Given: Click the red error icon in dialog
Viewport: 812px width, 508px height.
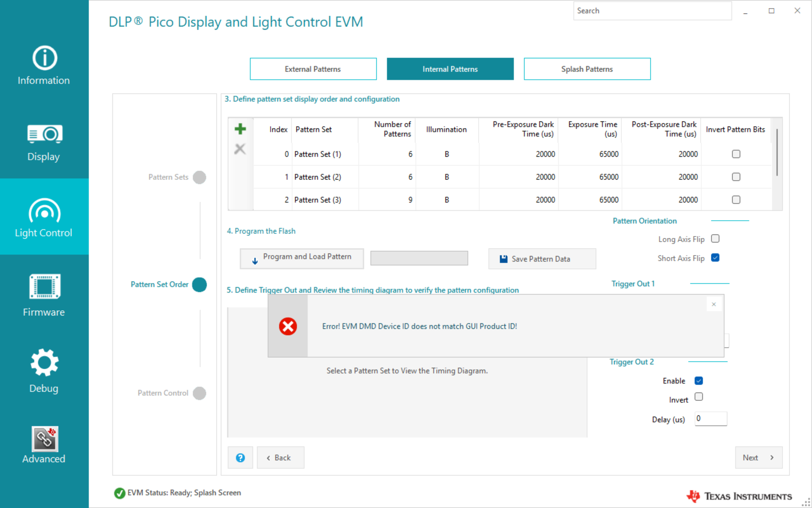Looking at the screenshot, I should tap(288, 326).
